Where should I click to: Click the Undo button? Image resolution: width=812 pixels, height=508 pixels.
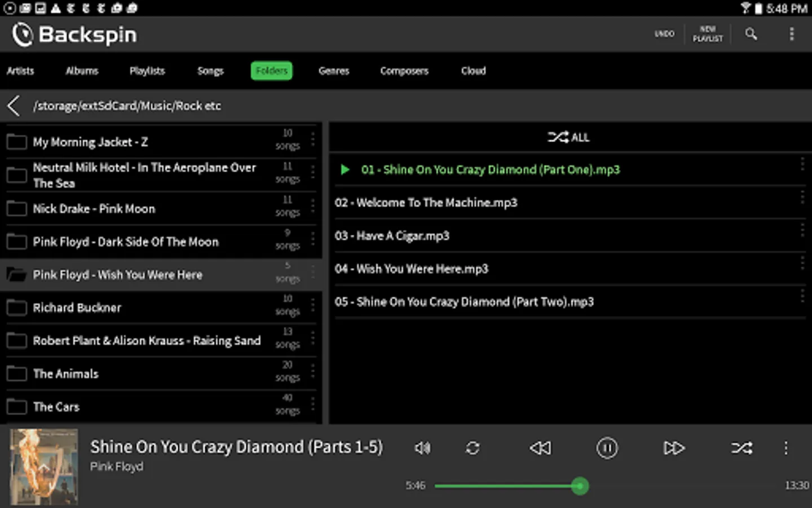coord(664,34)
